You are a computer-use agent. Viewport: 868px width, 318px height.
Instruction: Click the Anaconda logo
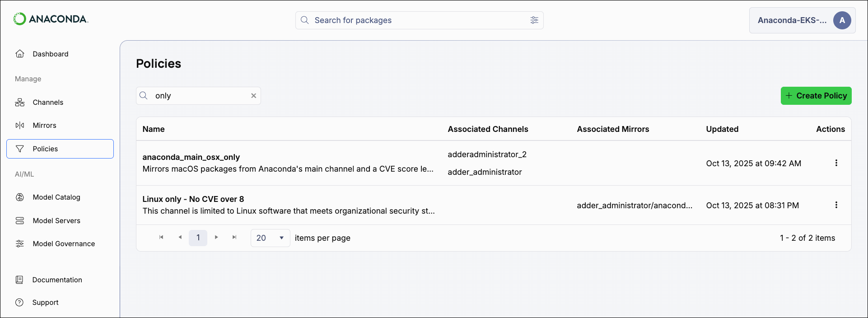pyautogui.click(x=51, y=19)
